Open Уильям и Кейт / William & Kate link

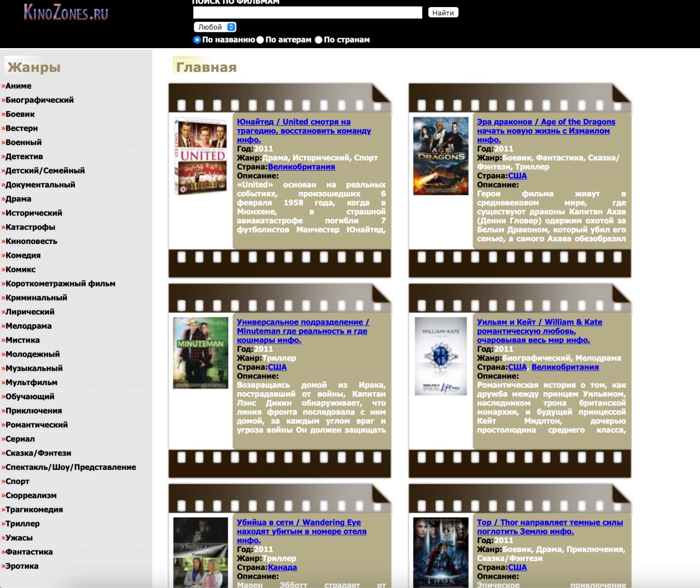[x=539, y=331]
